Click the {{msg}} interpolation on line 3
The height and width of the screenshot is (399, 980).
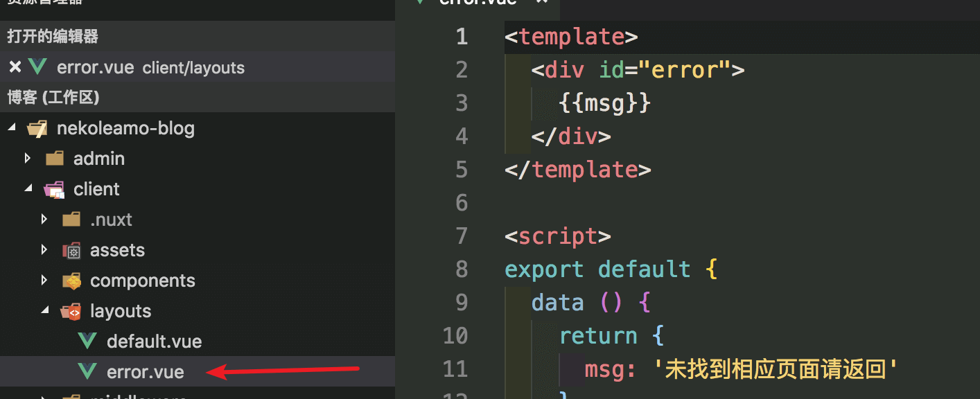click(x=605, y=103)
